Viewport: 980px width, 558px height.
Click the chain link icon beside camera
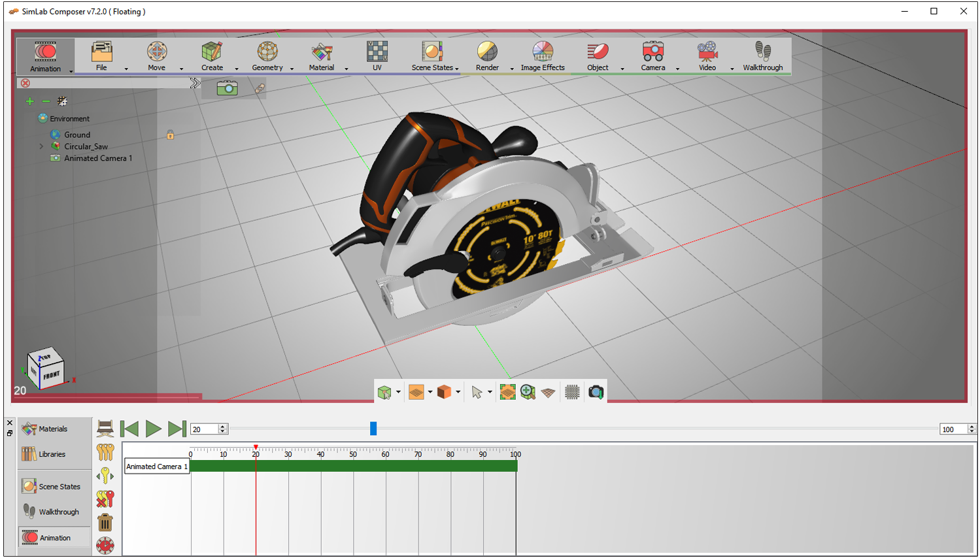click(x=260, y=88)
